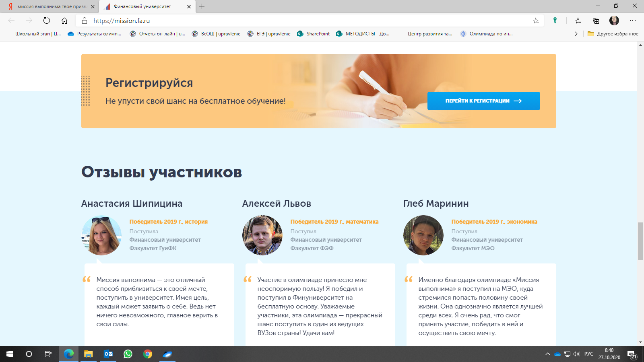Open WhatsApp from the taskbar
Viewport: 644px width, 362px height.
[x=128, y=354]
